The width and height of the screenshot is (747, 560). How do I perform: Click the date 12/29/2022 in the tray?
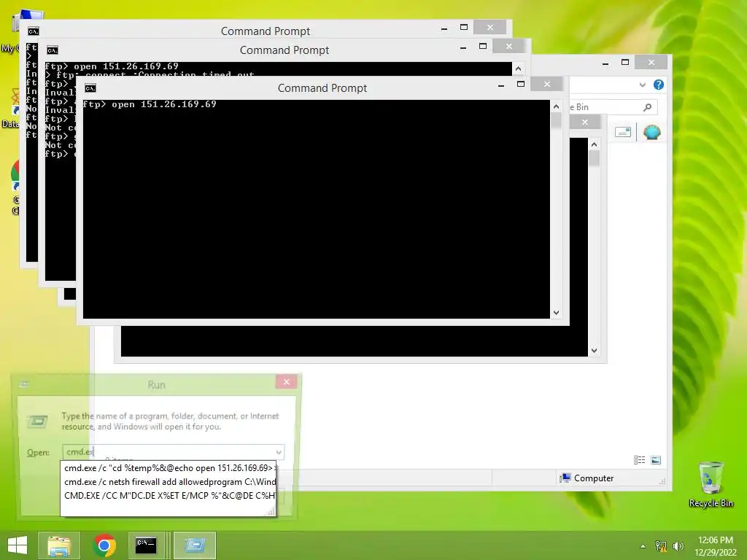point(715,553)
